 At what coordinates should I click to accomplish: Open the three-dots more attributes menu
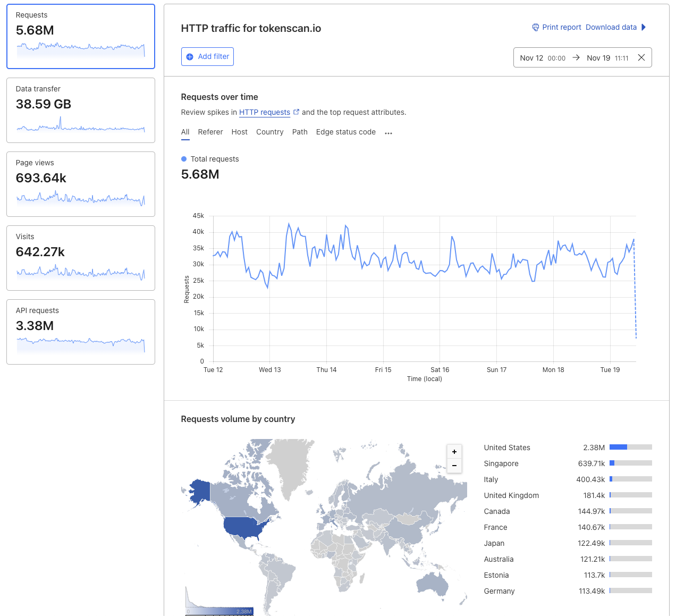388,133
